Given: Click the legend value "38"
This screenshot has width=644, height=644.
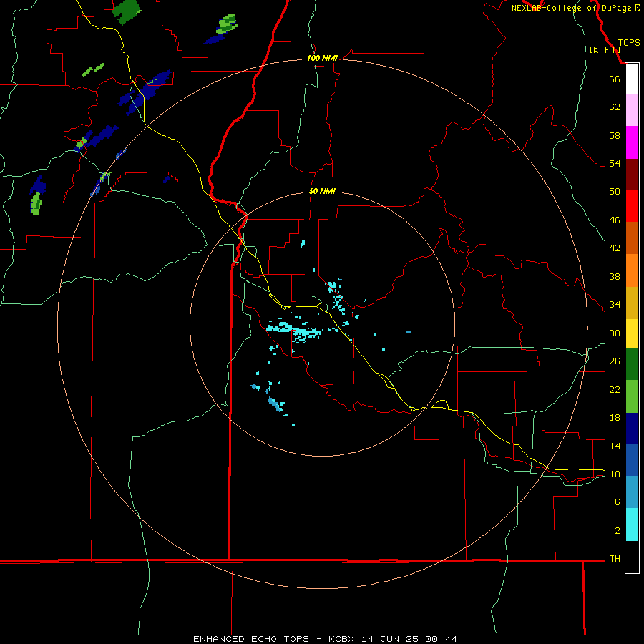Looking at the screenshot, I should pyautogui.click(x=615, y=276).
